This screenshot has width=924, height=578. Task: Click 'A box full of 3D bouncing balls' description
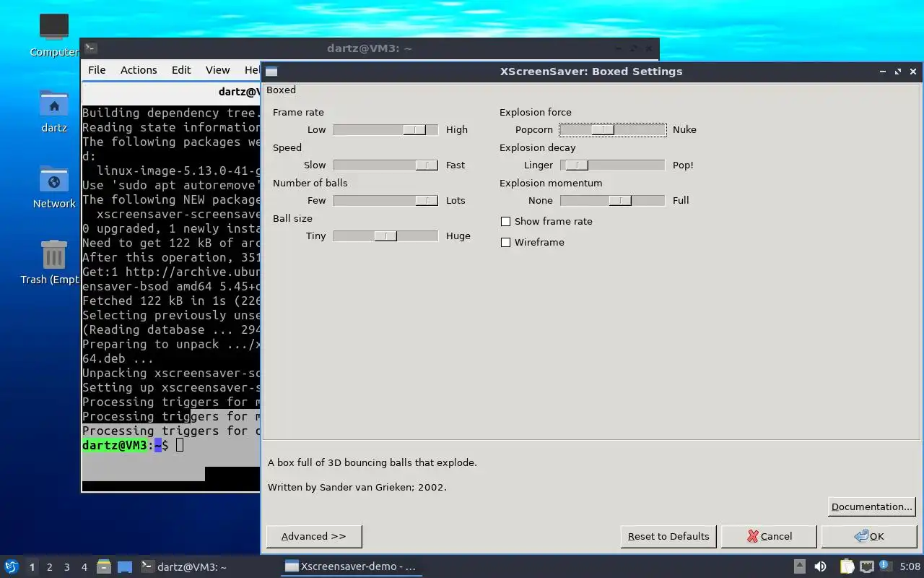[x=372, y=462]
